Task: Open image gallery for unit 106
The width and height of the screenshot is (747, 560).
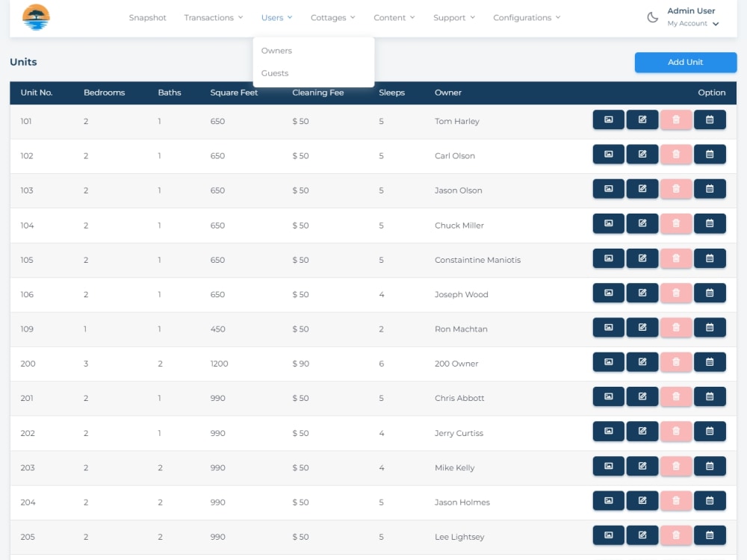Action: tap(608, 293)
